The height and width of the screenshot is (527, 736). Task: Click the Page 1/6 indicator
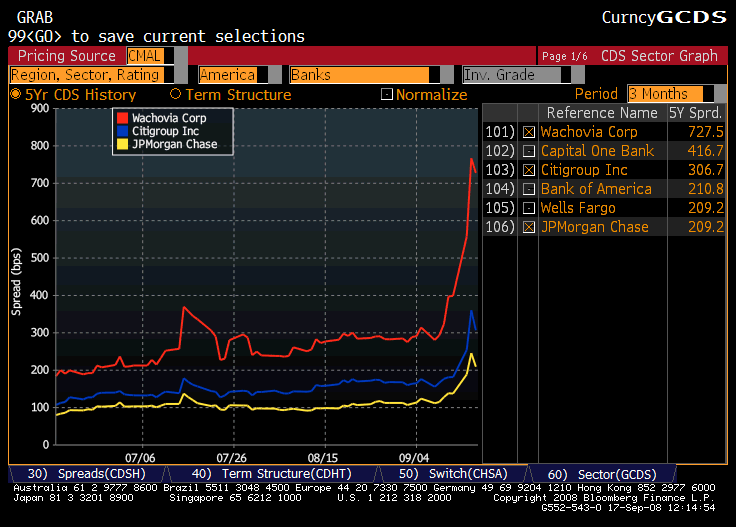565,56
